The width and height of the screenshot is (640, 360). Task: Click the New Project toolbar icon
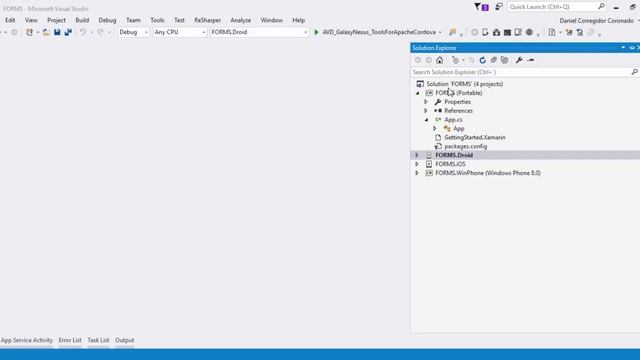click(x=29, y=32)
